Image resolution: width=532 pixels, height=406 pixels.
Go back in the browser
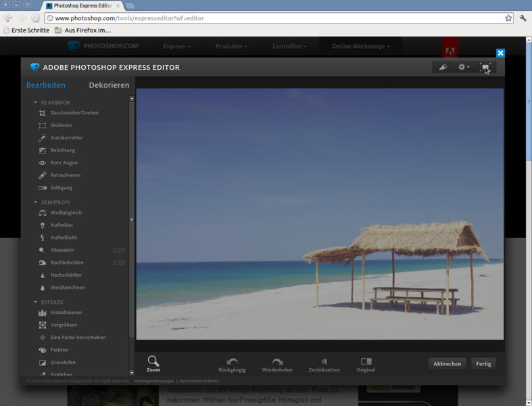click(x=8, y=18)
